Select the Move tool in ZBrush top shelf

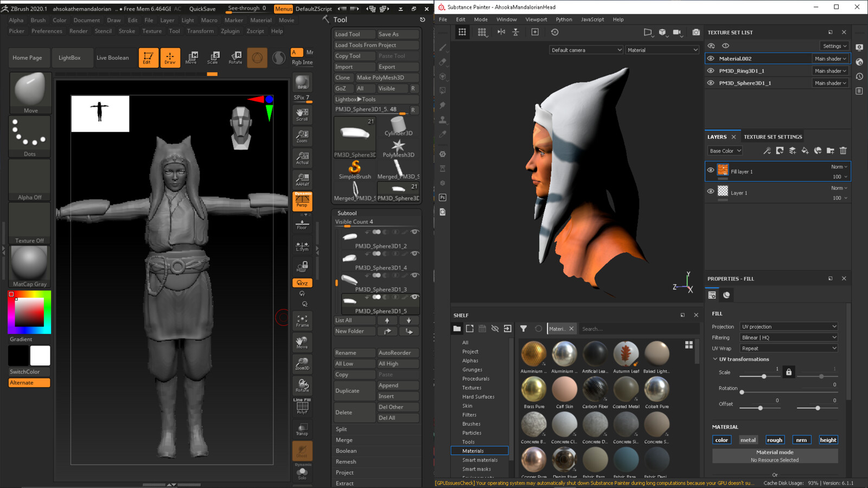pyautogui.click(x=191, y=57)
